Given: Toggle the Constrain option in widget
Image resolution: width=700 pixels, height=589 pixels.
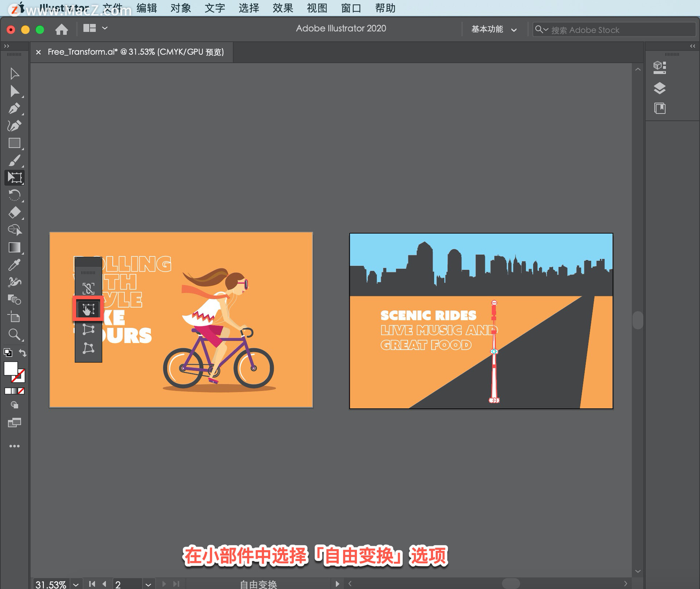Looking at the screenshot, I should 88,289.
